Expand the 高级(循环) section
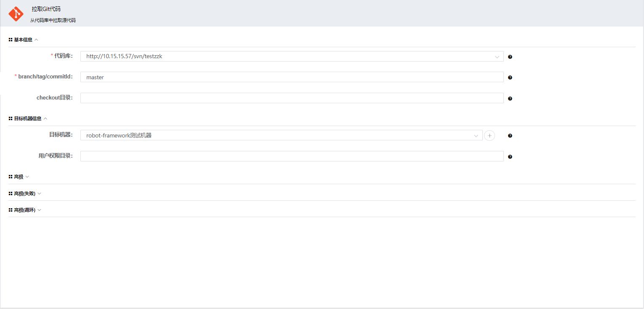This screenshot has width=644, height=309. pyautogui.click(x=40, y=210)
